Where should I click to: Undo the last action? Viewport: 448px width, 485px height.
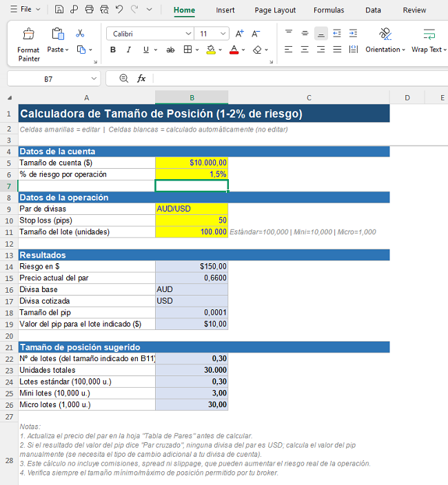pos(119,10)
